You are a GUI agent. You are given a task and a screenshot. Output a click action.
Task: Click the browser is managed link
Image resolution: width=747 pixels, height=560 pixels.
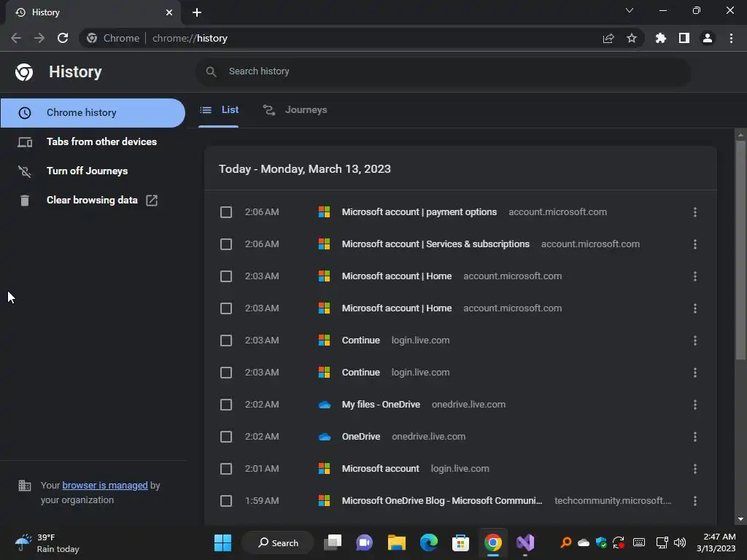click(105, 485)
